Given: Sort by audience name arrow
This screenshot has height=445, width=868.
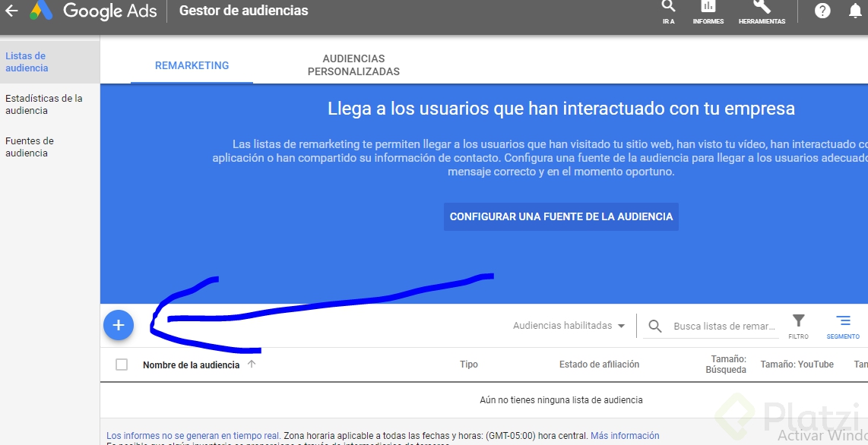Looking at the screenshot, I should click(252, 365).
